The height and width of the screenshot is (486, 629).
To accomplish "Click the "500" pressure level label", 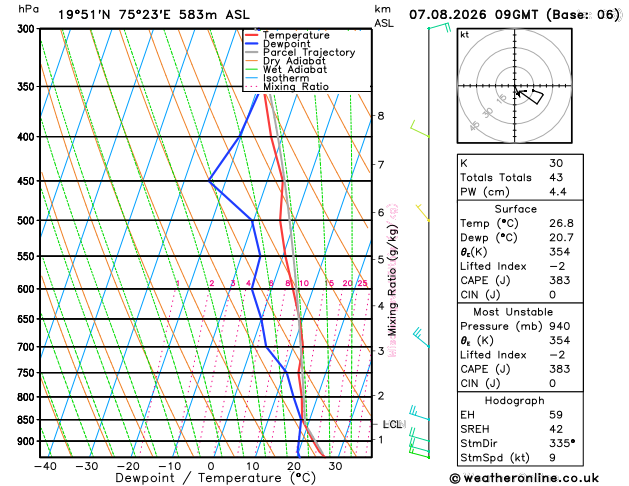I will [x=26, y=221].
